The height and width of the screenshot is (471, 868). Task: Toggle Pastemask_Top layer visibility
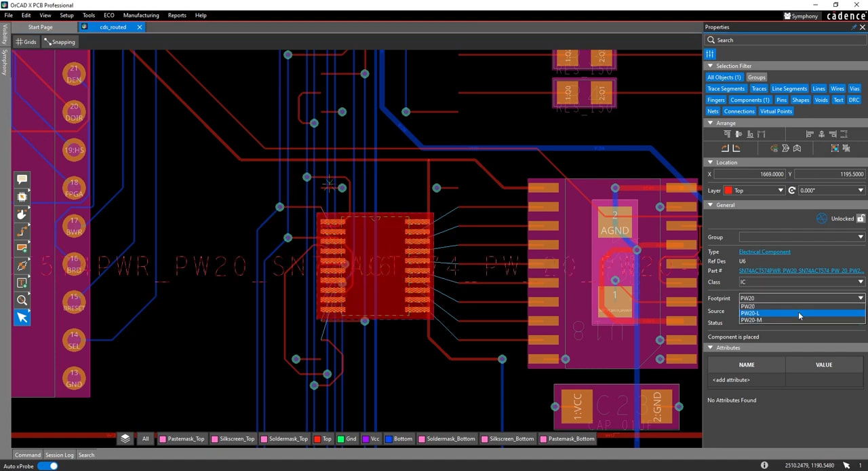pos(182,439)
